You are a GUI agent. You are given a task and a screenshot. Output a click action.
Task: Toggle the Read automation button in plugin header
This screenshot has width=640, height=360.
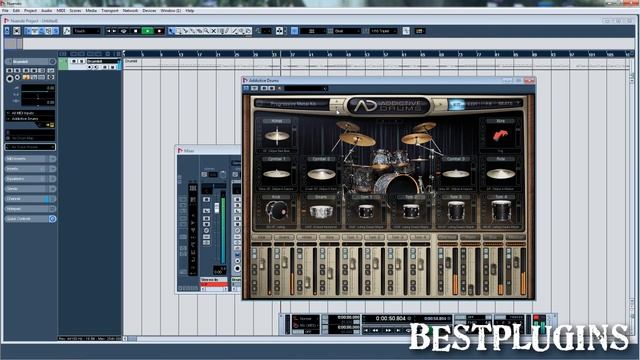264,88
